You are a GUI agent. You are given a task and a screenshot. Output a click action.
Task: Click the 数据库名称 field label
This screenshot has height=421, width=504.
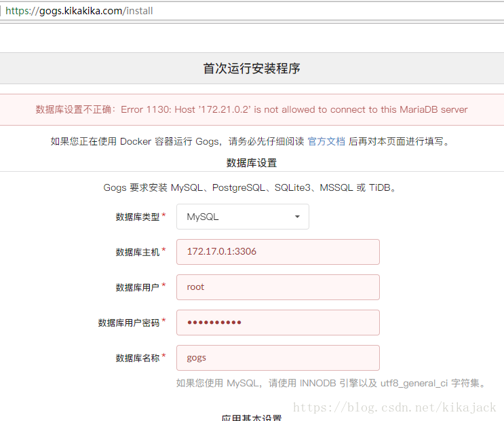(138, 358)
